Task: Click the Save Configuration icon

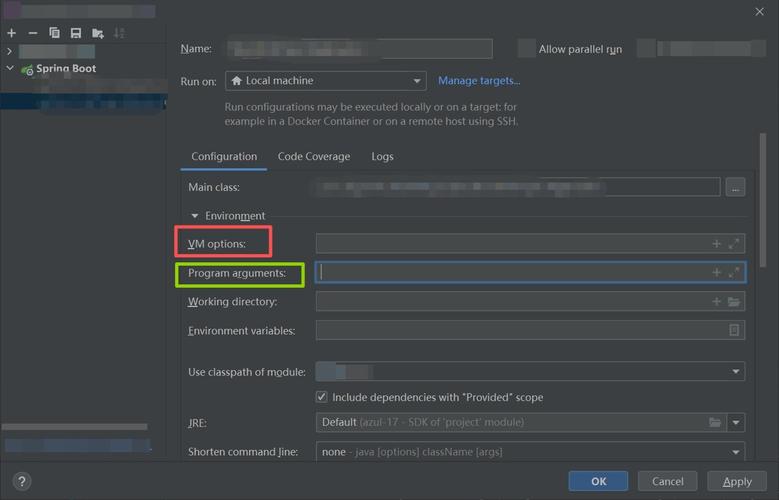Action: [x=75, y=33]
